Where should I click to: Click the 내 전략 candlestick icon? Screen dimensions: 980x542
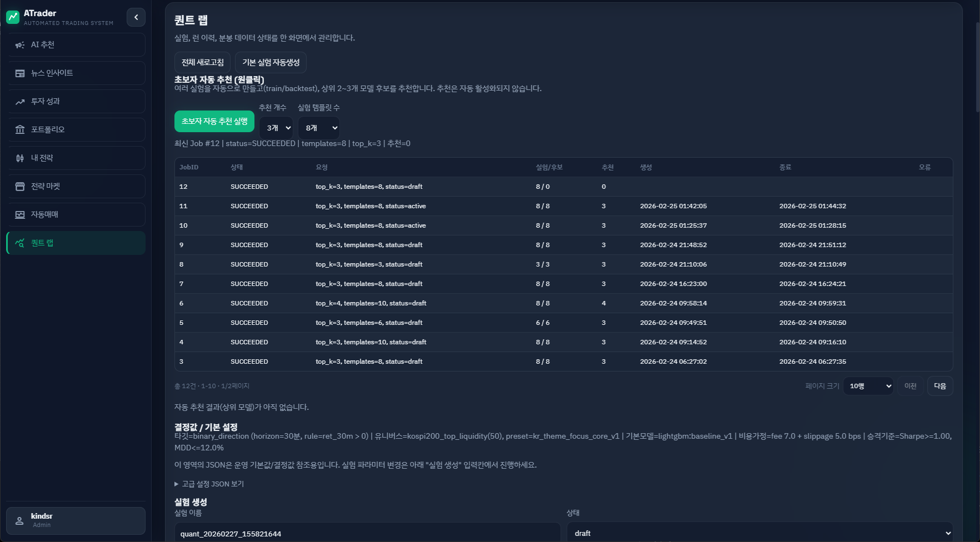[x=20, y=158]
